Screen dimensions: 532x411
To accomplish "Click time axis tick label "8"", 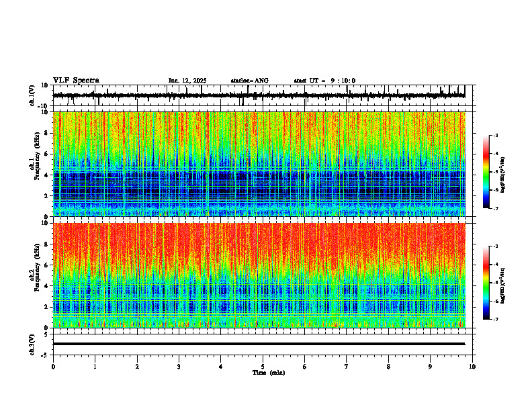I will [388, 367].
